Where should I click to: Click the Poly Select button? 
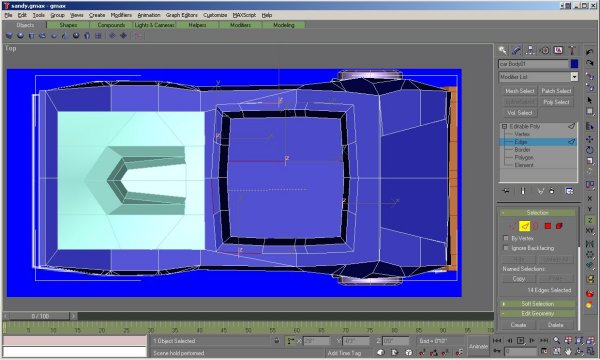(x=556, y=102)
